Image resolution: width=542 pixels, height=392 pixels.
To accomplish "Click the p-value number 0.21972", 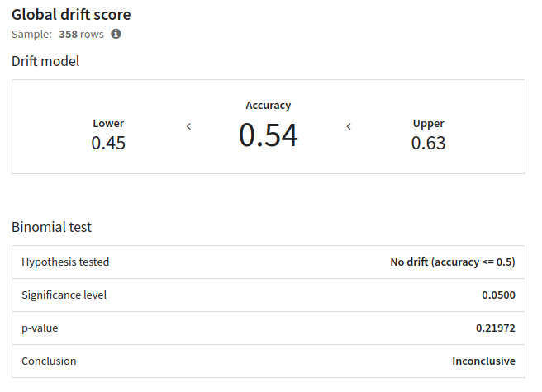I will [x=496, y=328].
